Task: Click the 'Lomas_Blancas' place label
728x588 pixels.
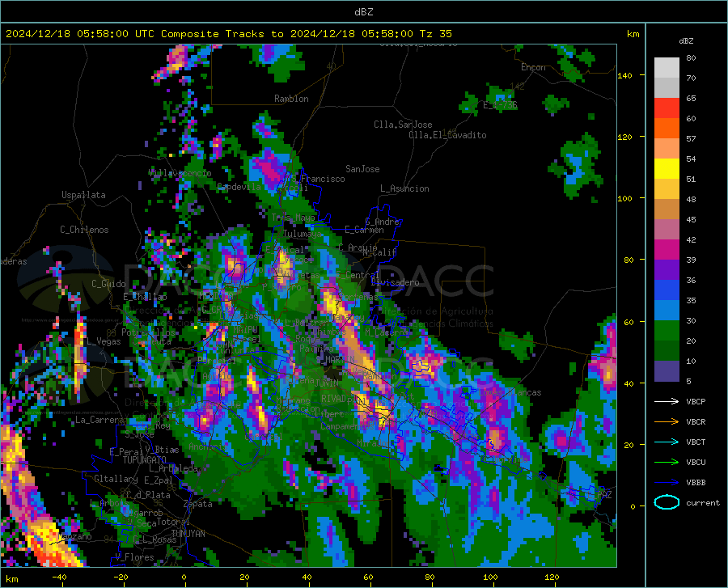Action: tap(510, 392)
